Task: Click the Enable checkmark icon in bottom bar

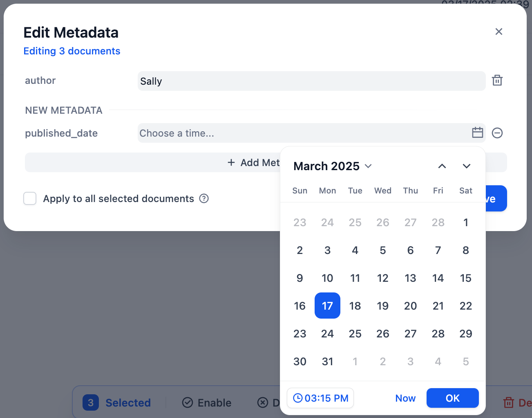Action: (188, 403)
